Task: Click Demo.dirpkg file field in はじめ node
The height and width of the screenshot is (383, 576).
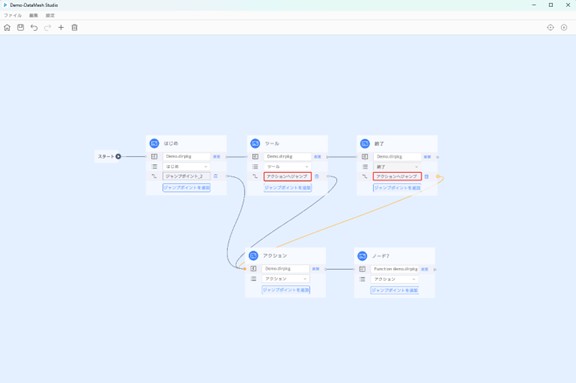Action: [x=187, y=156]
